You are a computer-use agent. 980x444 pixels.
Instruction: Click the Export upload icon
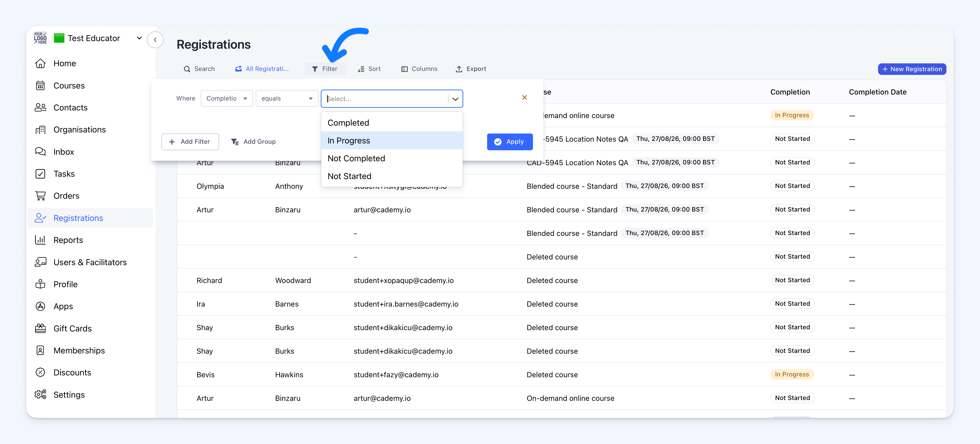point(459,69)
